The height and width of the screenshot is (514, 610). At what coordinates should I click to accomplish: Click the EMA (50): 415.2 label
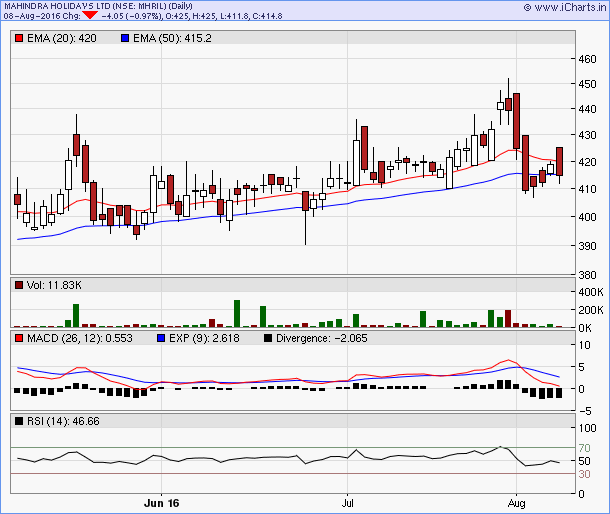172,38
